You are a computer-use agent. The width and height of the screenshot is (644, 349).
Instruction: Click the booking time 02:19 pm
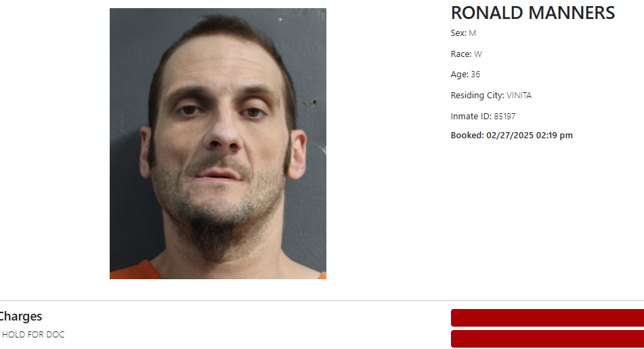(x=555, y=136)
